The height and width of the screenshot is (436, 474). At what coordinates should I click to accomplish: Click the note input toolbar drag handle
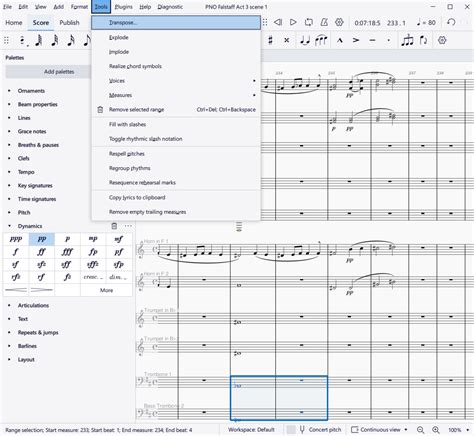[x=6, y=40]
